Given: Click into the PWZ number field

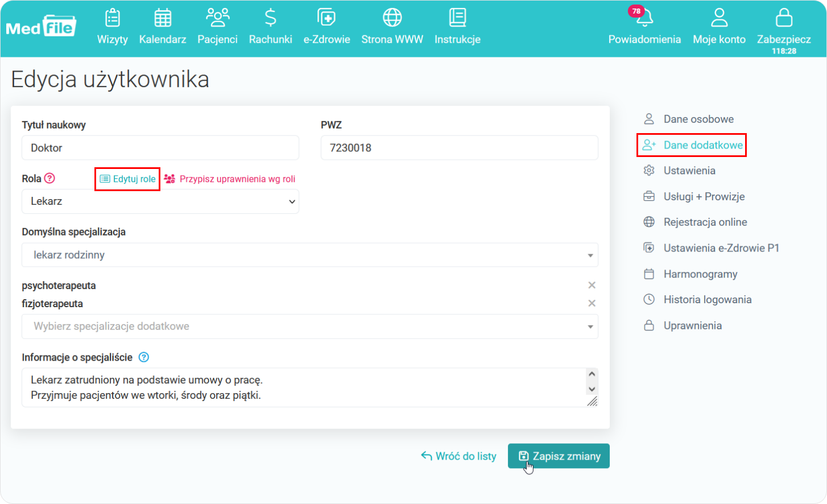Looking at the screenshot, I should tap(458, 148).
